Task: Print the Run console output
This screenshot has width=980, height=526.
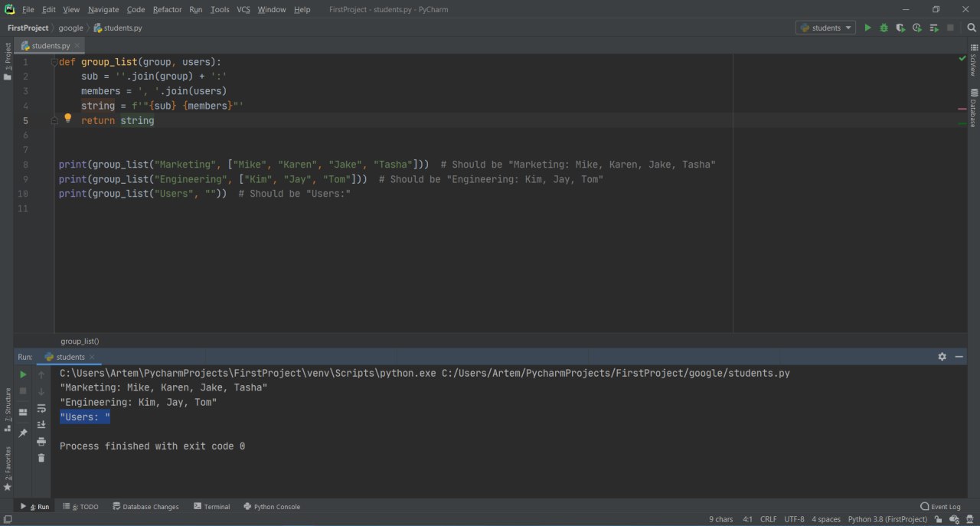Action: tap(41, 442)
